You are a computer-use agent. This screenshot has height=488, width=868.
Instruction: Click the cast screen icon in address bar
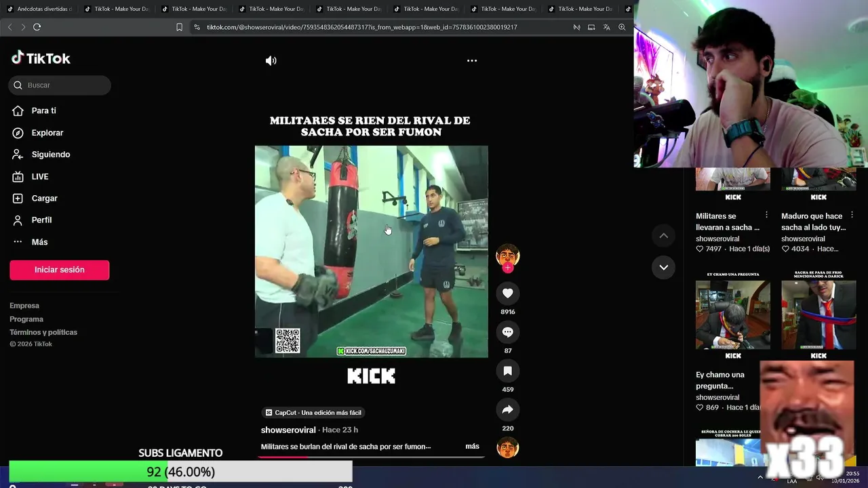click(x=591, y=27)
